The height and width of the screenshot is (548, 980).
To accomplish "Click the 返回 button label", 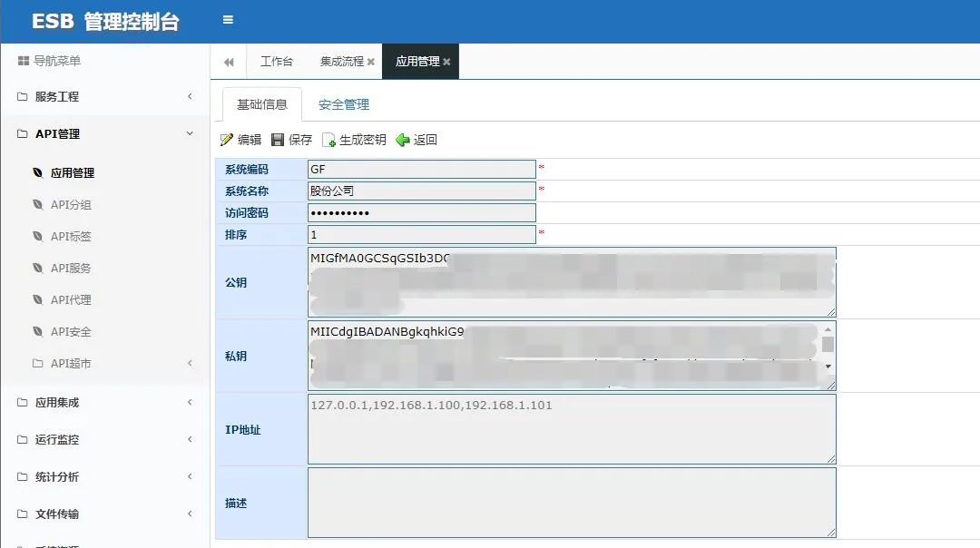I will pos(425,140).
